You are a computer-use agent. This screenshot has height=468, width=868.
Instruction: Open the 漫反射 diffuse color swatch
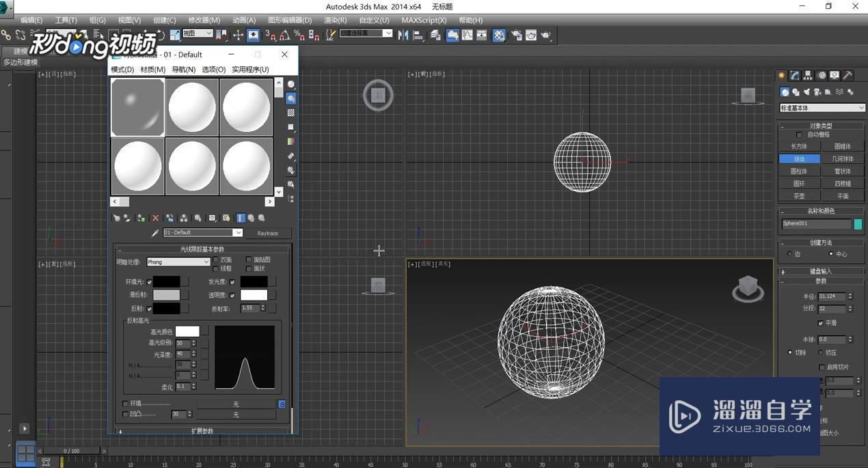pos(167,294)
